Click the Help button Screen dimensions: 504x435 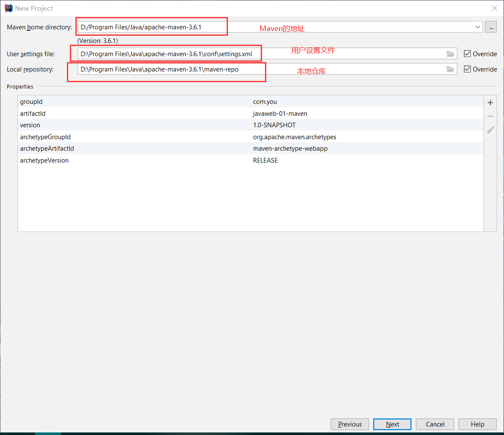(477, 424)
